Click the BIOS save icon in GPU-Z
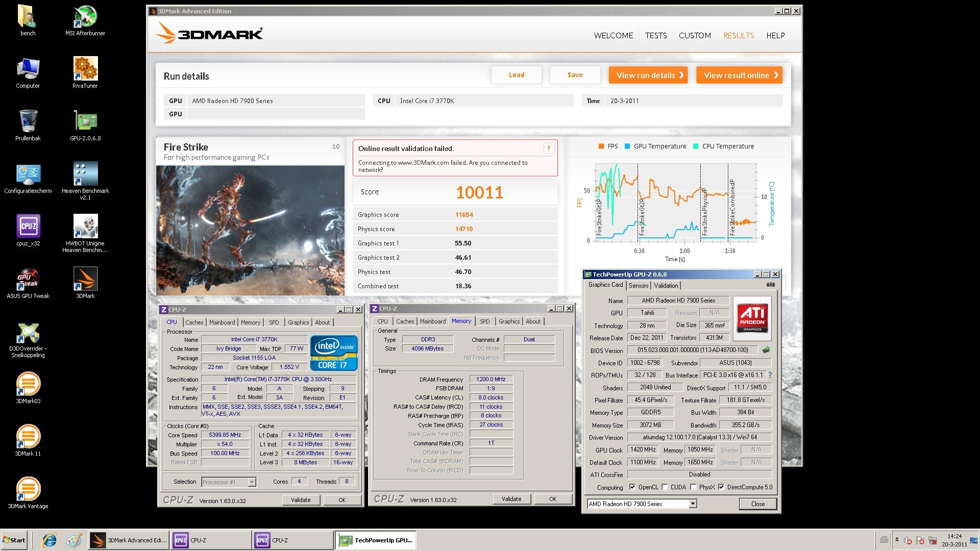Viewport: 980px width, 551px height. click(766, 350)
